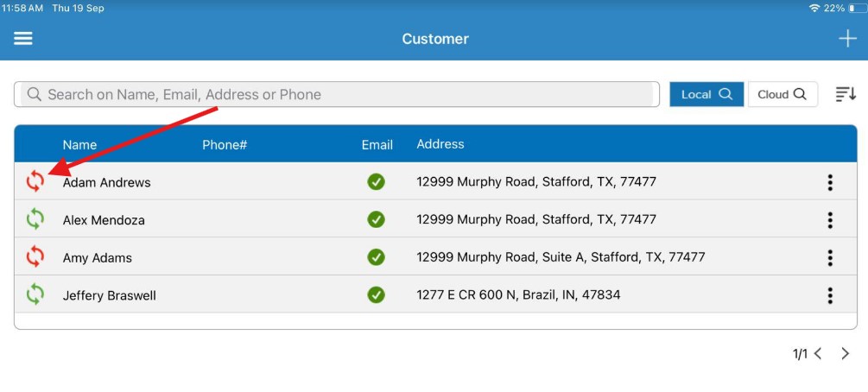
Task: Select the Local search button
Action: (x=706, y=94)
